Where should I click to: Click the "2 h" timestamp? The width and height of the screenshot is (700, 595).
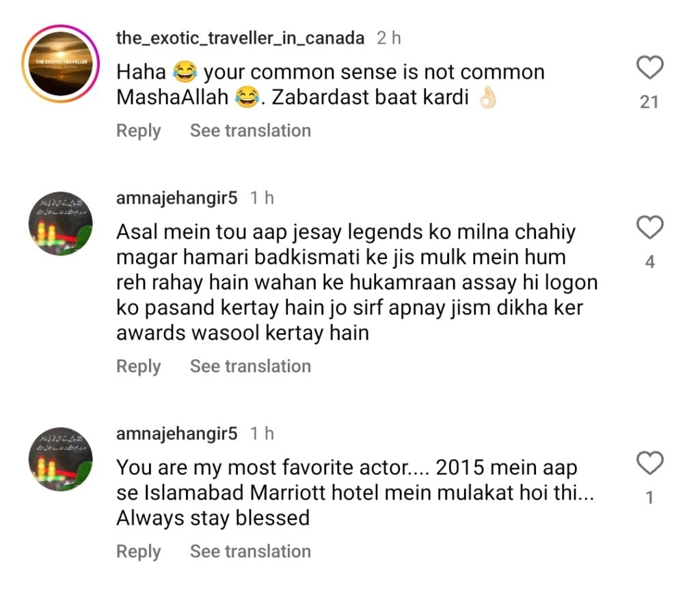pyautogui.click(x=388, y=38)
